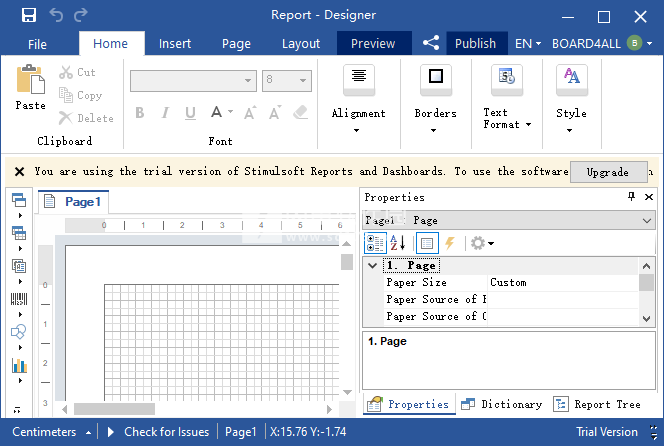This screenshot has width=664, height=446.
Task: Toggle bold font formatting
Action: point(140,113)
